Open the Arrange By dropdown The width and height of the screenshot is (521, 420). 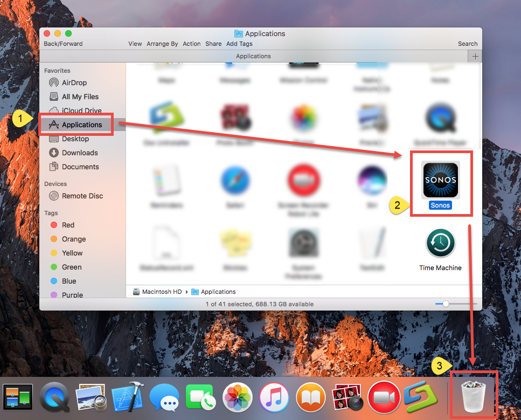(x=162, y=44)
